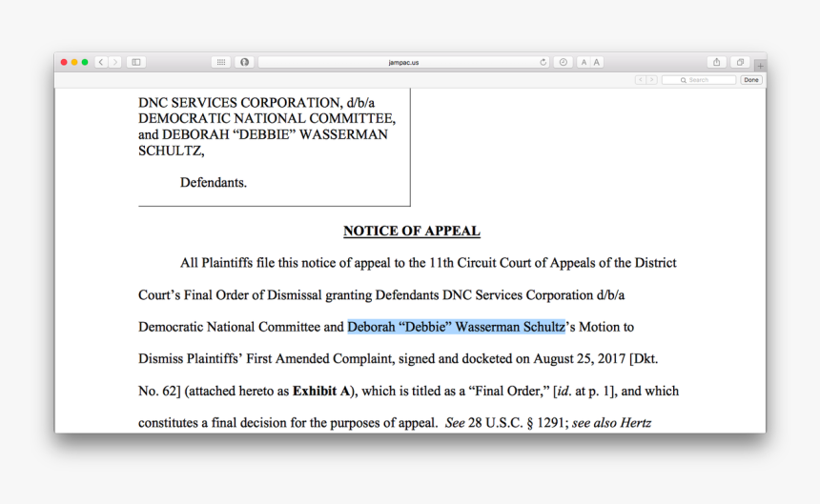820x504 pixels.
Task: Click highlighted Deborah "Debbie" Wasserman Schultz text
Action: click(456, 327)
